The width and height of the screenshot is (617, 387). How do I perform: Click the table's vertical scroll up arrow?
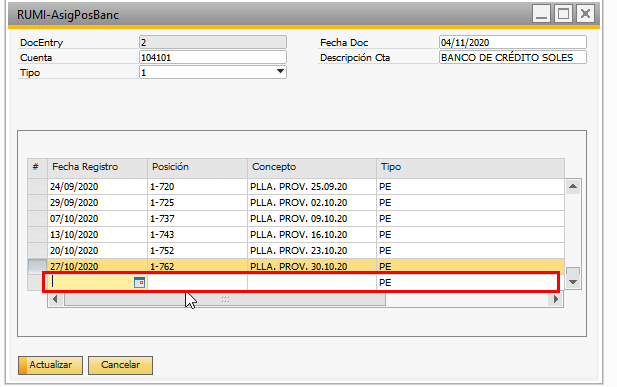click(x=573, y=186)
